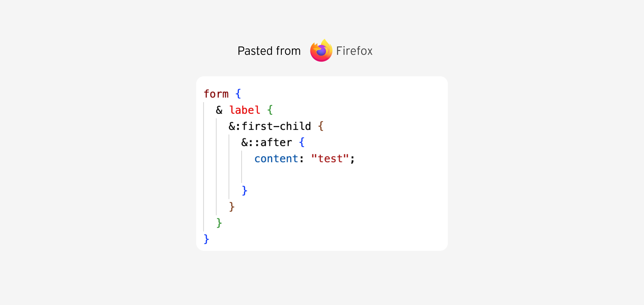Select the "test" string value
The image size is (644, 305).
tap(330, 159)
